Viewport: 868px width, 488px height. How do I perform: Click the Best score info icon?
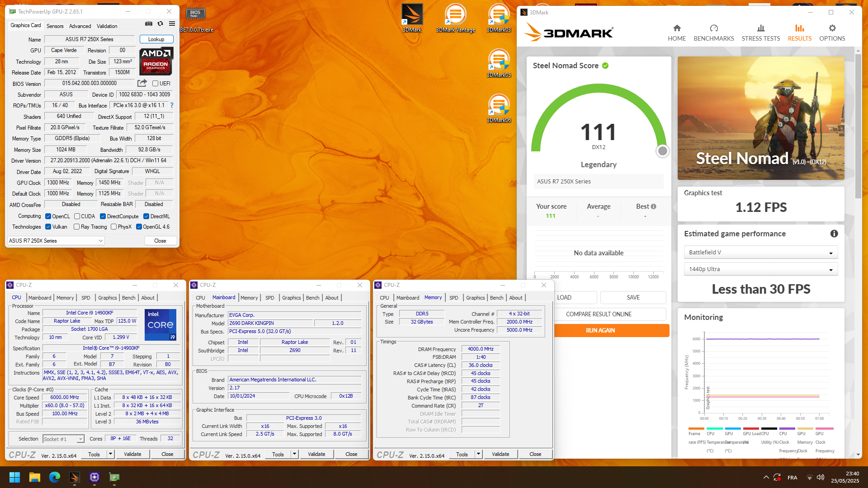[x=653, y=206]
